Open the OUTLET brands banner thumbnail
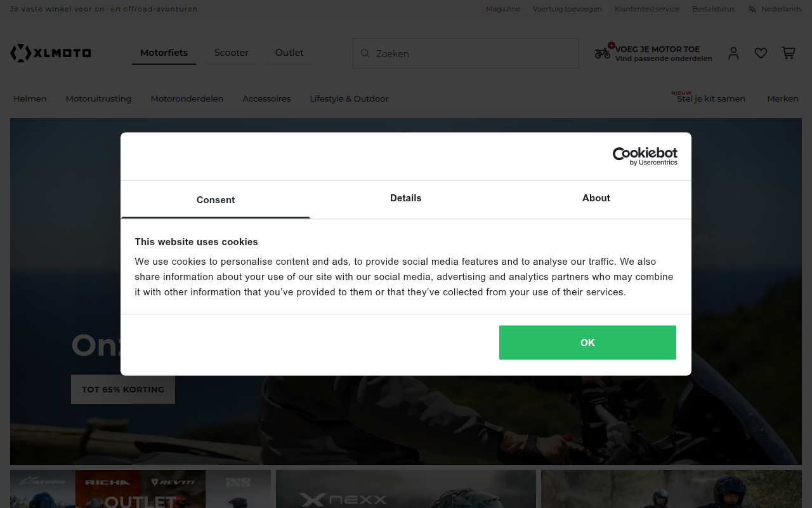Viewport: 812px width, 508px height. (140, 489)
